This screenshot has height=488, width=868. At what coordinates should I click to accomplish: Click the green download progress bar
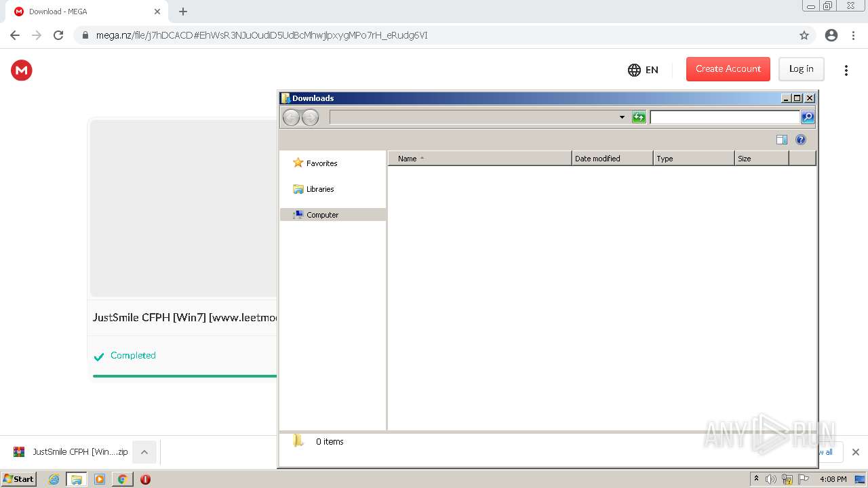click(x=185, y=375)
